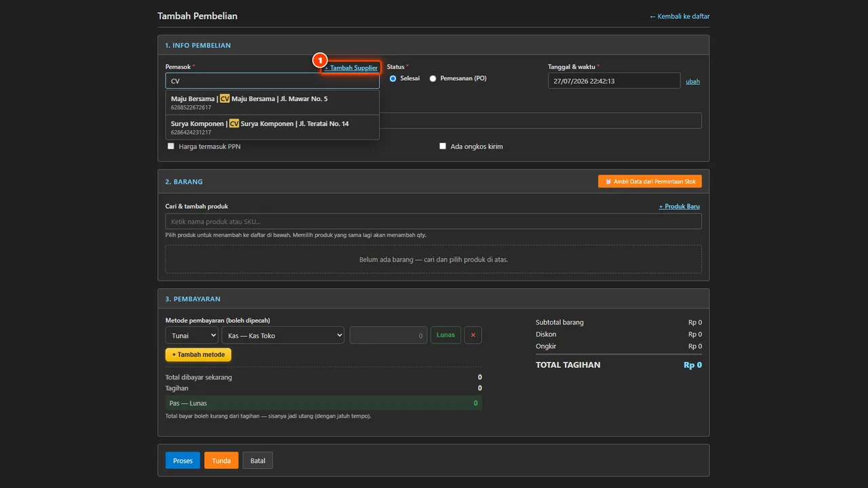Click the Pemasok search input
The image size is (868, 488).
[x=272, y=81]
